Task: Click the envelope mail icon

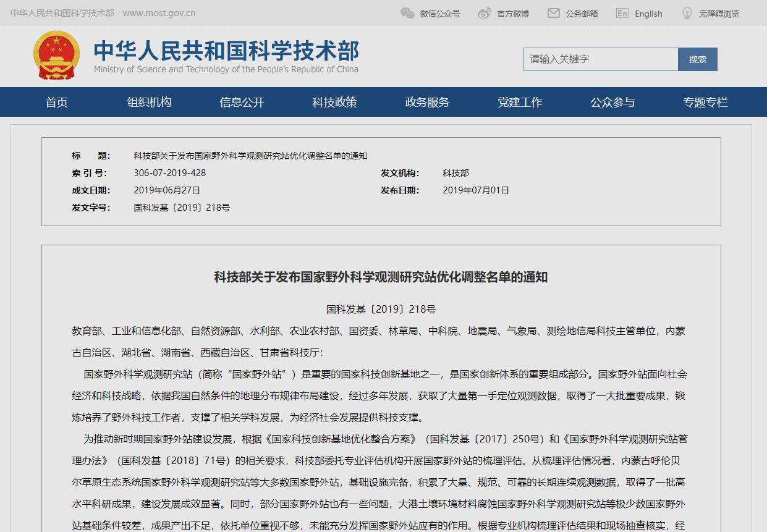Action: pos(554,13)
